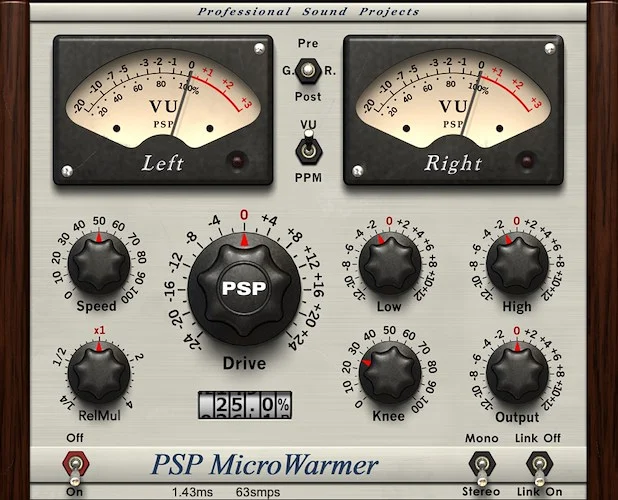The width and height of the screenshot is (618, 500).
Task: Click the large PSP Drive knob
Action: (x=244, y=289)
